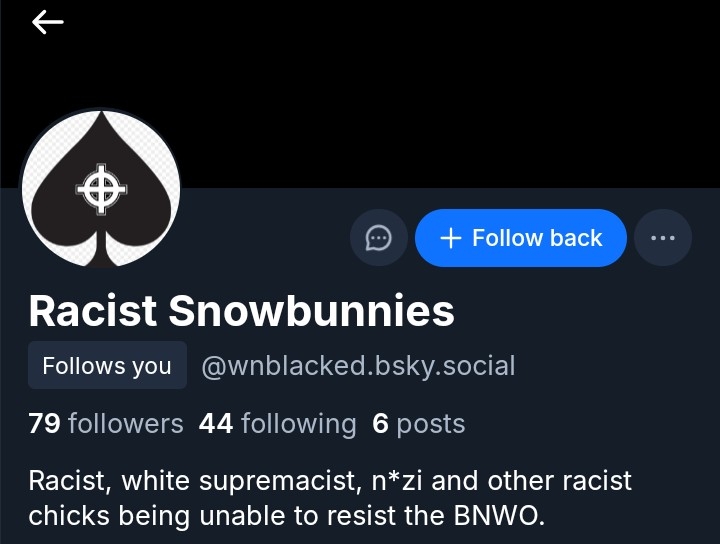Open the profile avatar picture
This screenshot has height=544, width=720.
100,188
